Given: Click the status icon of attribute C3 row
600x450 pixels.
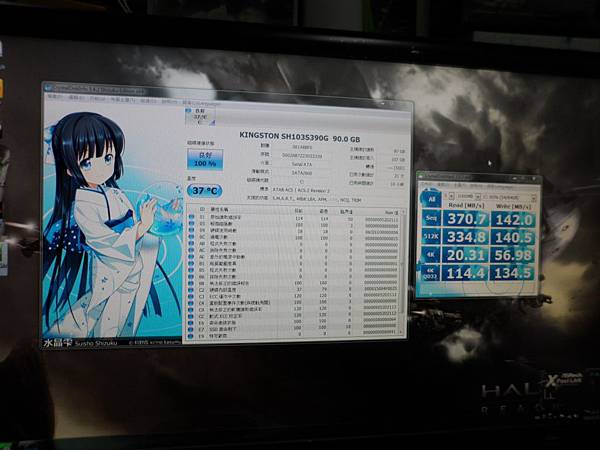Looking at the screenshot, I should coord(191,296).
